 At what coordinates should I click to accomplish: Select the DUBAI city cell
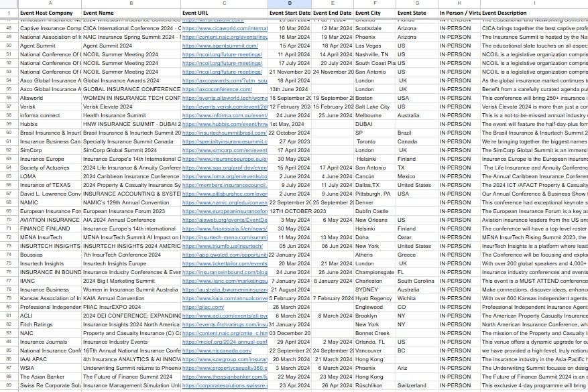(x=375, y=124)
